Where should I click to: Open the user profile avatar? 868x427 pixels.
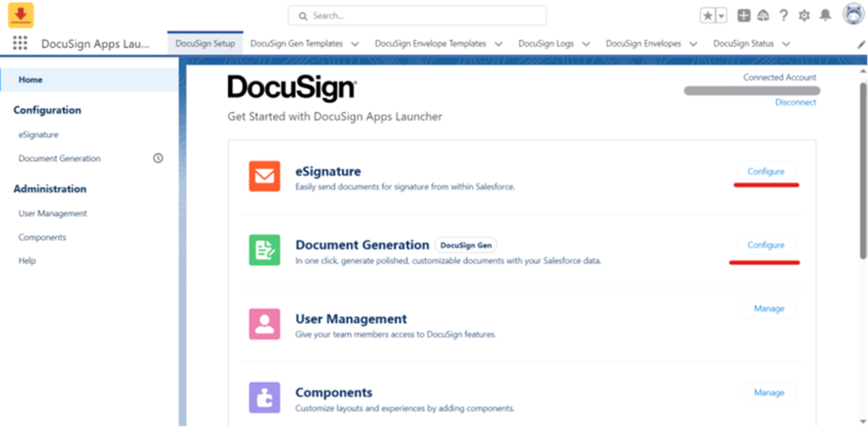tap(853, 14)
